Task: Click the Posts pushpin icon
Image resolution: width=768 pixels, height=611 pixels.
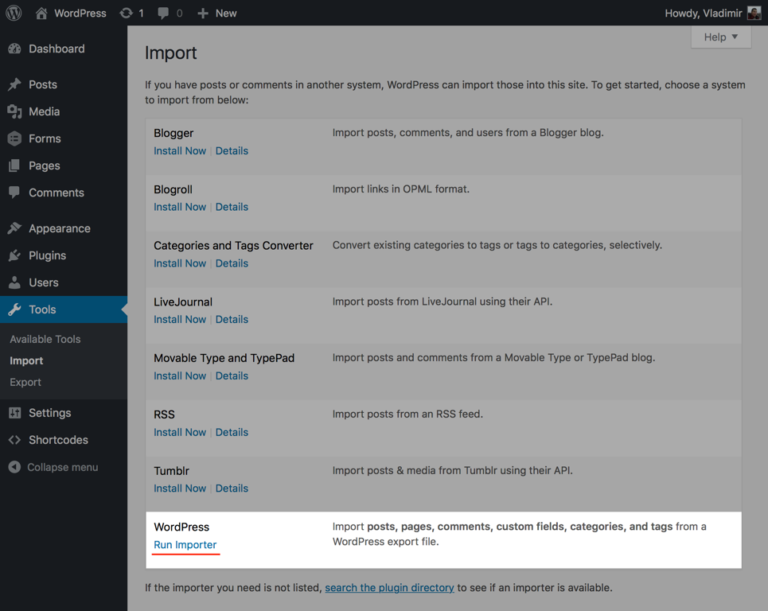Action: tap(15, 84)
